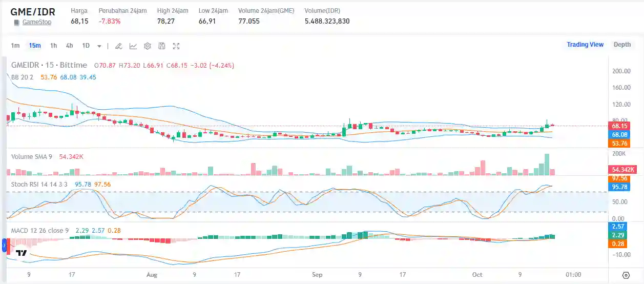Click the Oct label on time axis

click(x=477, y=275)
